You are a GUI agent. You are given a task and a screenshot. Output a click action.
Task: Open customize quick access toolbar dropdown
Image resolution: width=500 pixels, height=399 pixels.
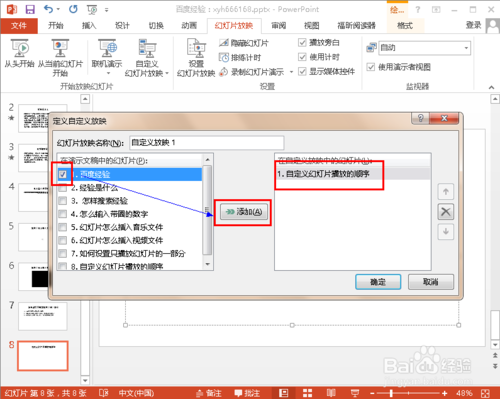[106, 10]
